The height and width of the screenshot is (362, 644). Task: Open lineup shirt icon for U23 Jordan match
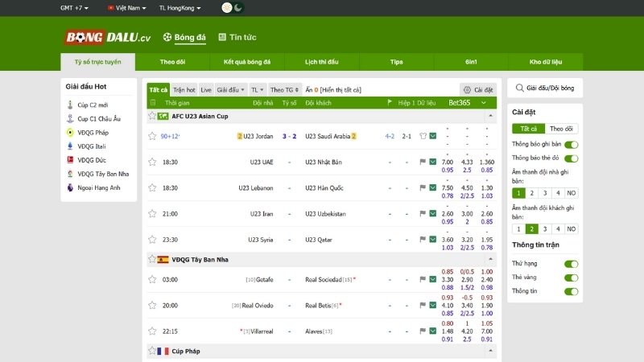(422, 136)
